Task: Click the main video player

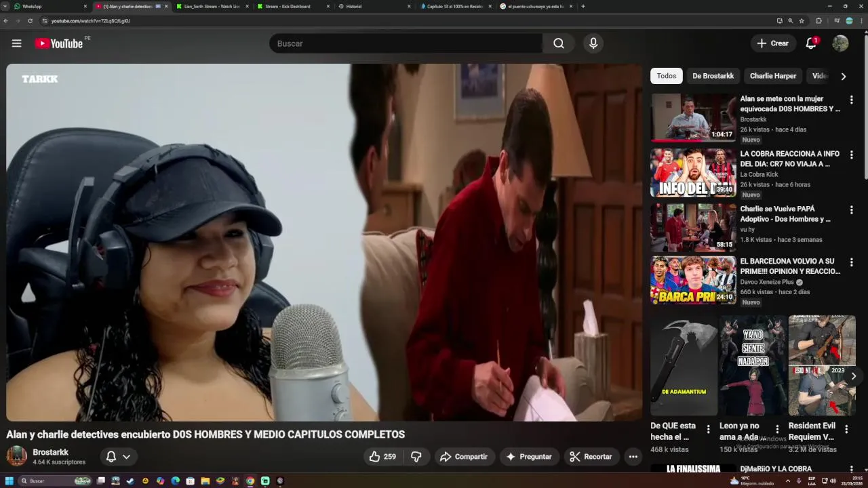Action: [324, 243]
